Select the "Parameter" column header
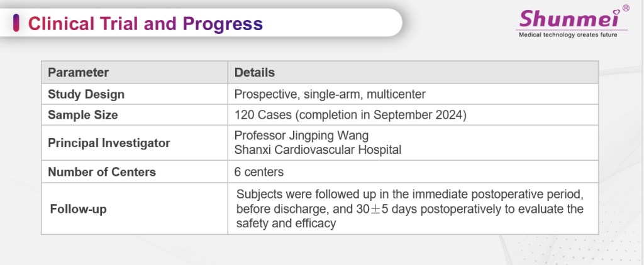The image size is (644, 265). pyautogui.click(x=79, y=72)
